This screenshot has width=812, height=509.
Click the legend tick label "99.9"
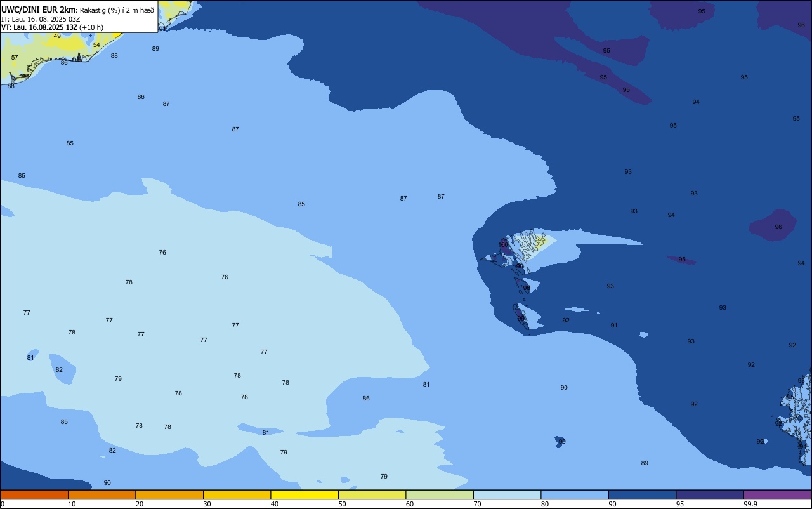pos(751,504)
